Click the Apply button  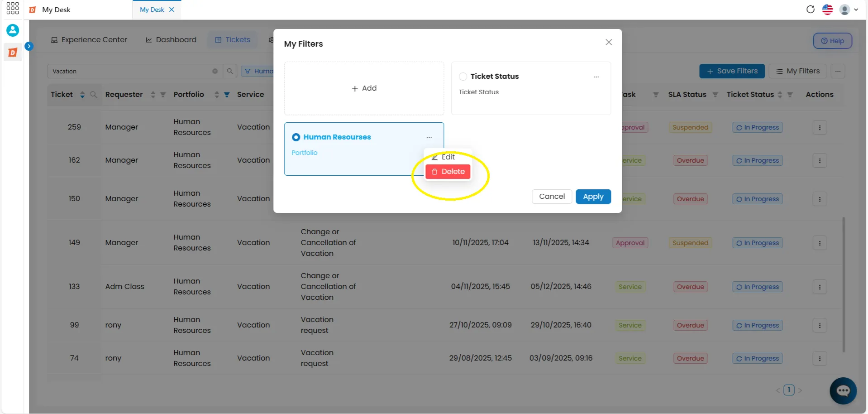tap(593, 197)
